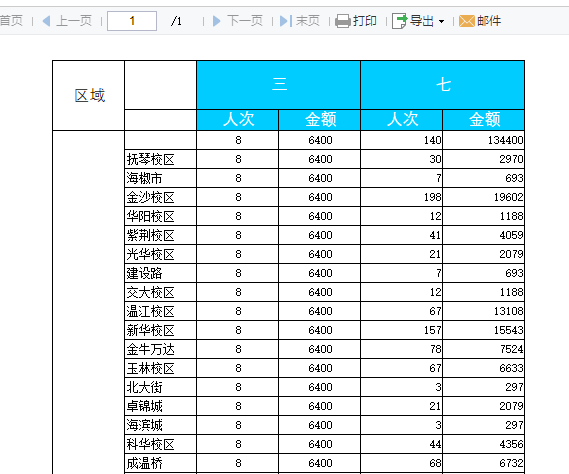Click the 打印 label
The width and height of the screenshot is (569, 474).
(x=365, y=21)
